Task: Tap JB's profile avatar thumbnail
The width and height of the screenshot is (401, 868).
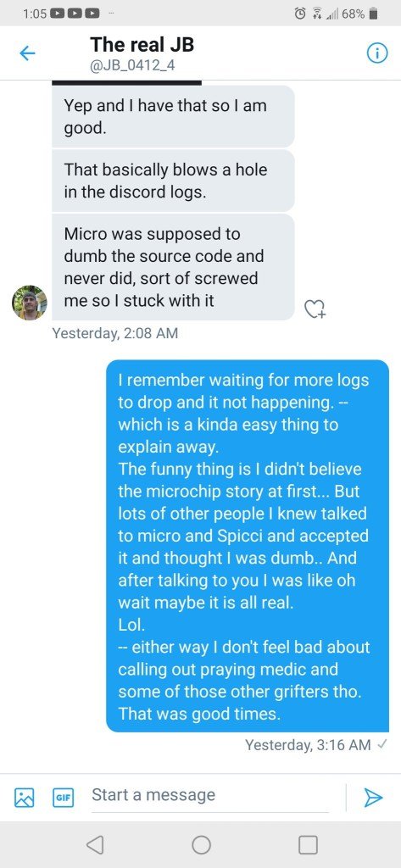Action: (30, 303)
